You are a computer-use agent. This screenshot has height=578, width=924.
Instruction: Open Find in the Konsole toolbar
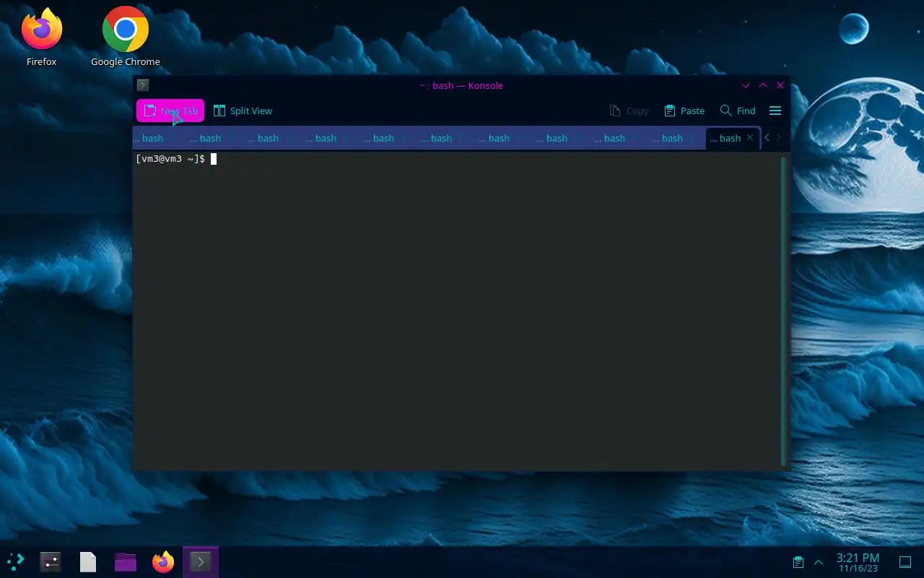pos(738,111)
